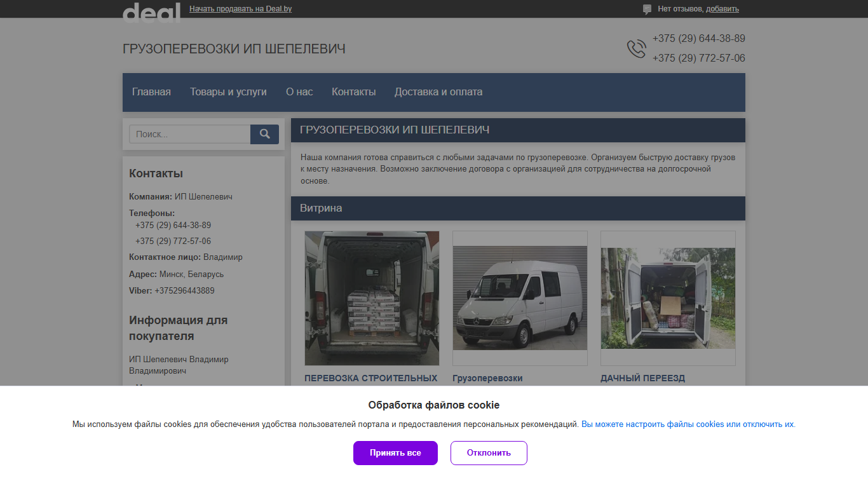
Task: Click the review speech bubble icon
Action: [647, 9]
